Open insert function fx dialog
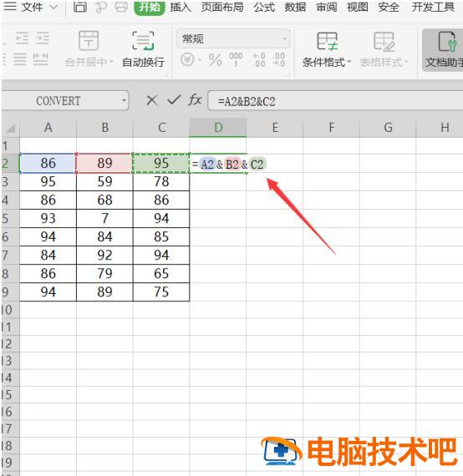The height and width of the screenshot is (476, 463). [x=195, y=100]
